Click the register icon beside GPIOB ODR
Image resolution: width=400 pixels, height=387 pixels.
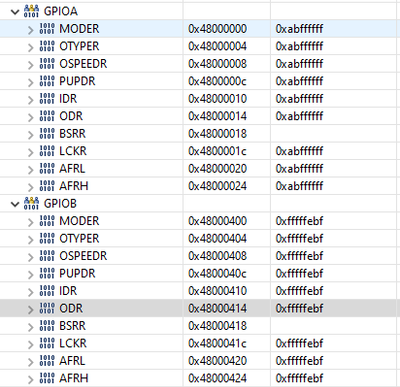[47, 308]
